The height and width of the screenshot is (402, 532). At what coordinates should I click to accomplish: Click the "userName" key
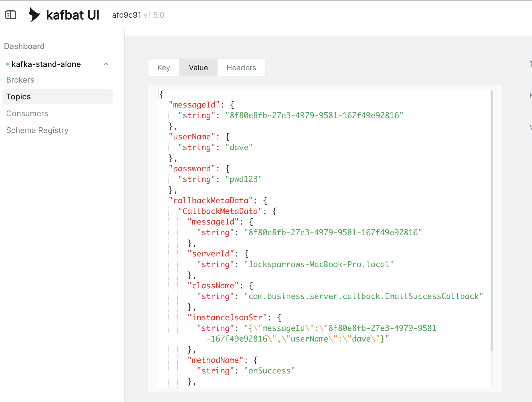pos(192,137)
